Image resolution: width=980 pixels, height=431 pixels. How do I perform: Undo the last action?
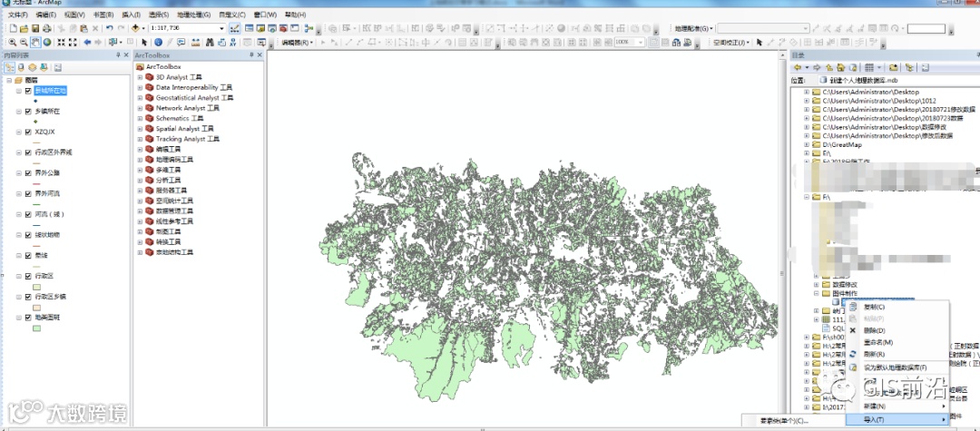tap(110, 28)
